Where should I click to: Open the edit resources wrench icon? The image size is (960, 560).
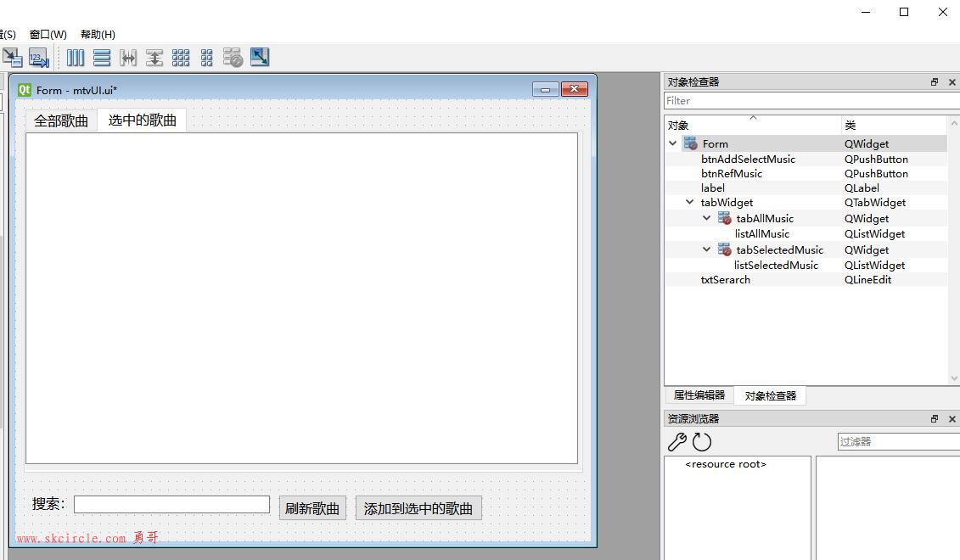point(677,442)
